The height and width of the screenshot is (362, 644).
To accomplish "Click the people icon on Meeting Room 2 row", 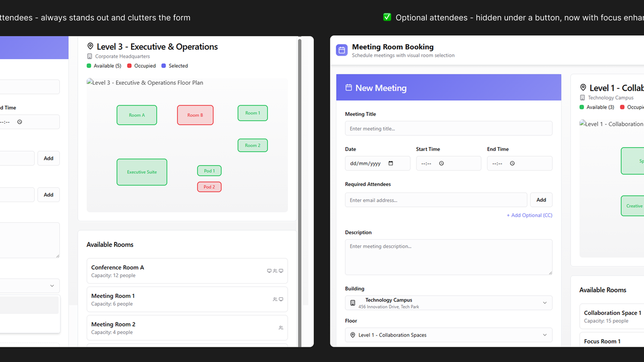I will pyautogui.click(x=281, y=328).
